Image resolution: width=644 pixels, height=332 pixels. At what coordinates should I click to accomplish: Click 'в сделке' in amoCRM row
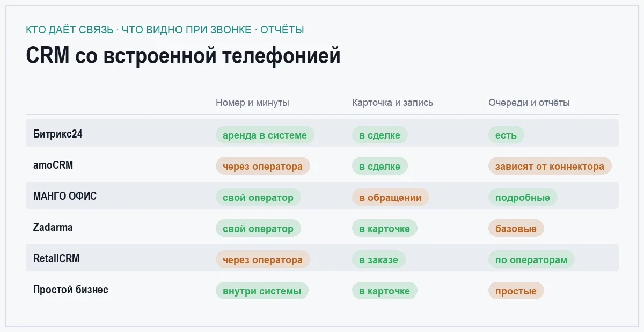(x=380, y=166)
